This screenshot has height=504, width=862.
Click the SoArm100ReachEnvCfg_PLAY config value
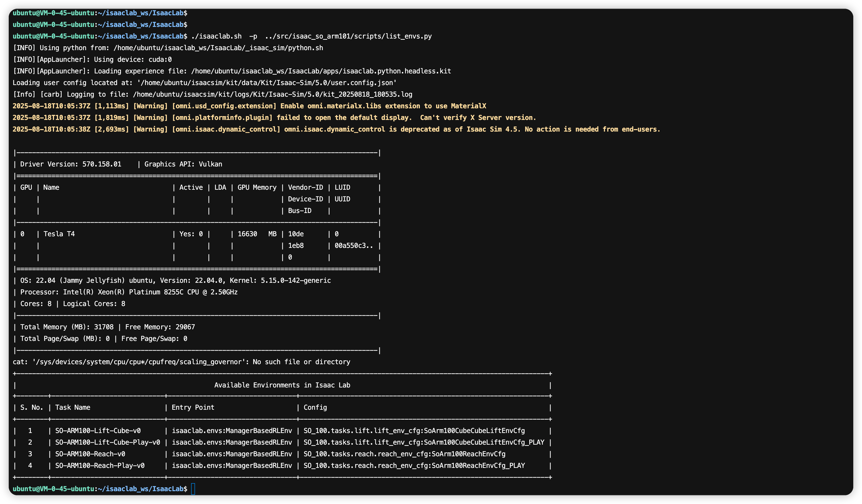[414, 465]
